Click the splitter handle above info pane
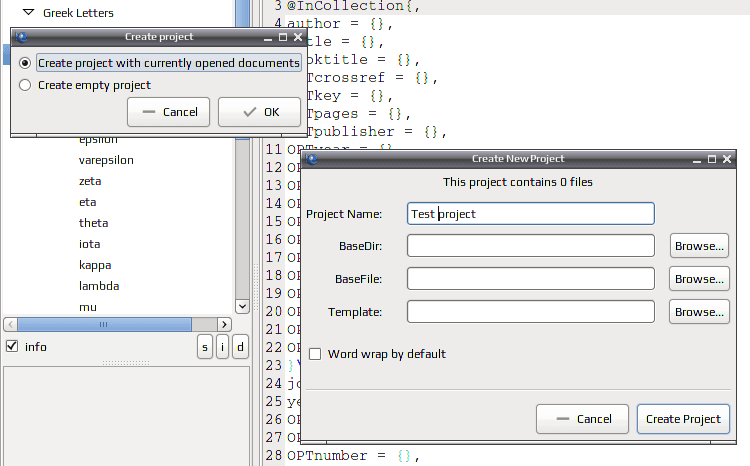Screen dimensions: 750x466 pyautogui.click(x=126, y=363)
